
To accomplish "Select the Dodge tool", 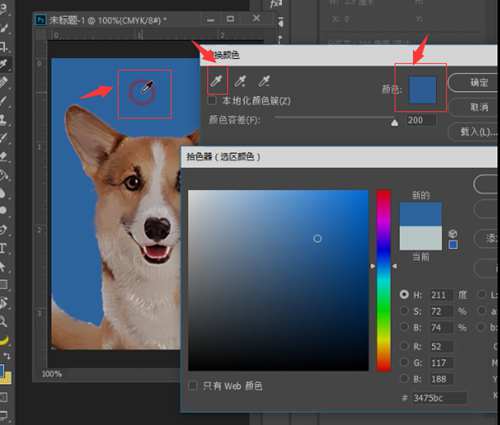I will coord(3,210).
